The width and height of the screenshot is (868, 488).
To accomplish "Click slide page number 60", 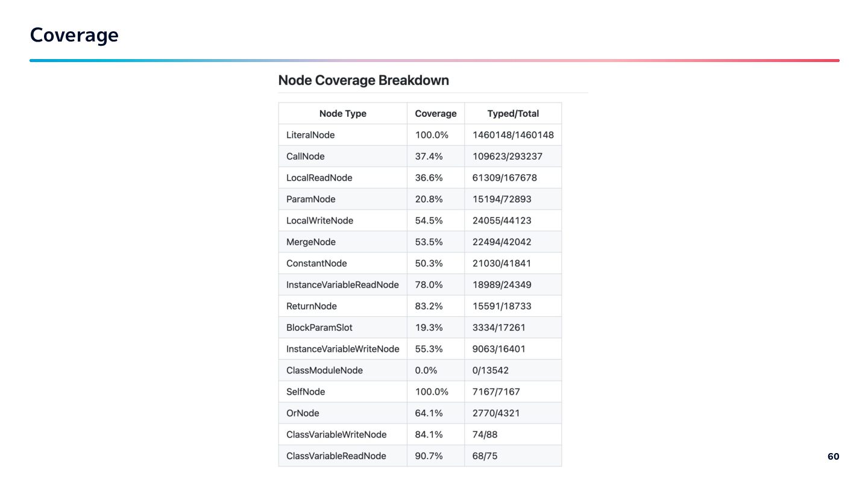I will point(833,457).
